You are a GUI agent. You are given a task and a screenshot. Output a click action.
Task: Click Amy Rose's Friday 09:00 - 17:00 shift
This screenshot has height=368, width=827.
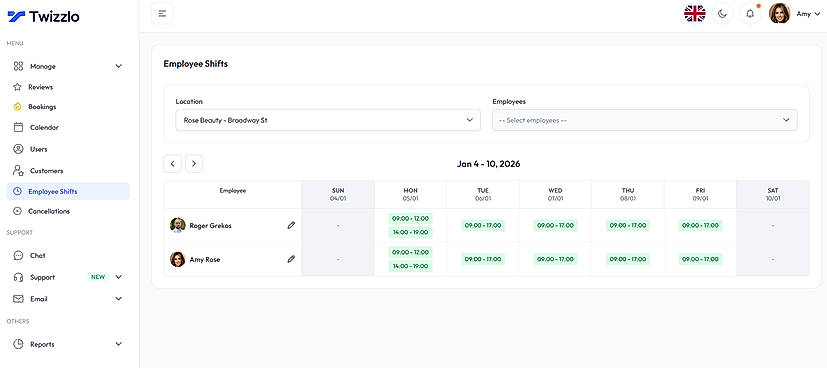tap(700, 259)
